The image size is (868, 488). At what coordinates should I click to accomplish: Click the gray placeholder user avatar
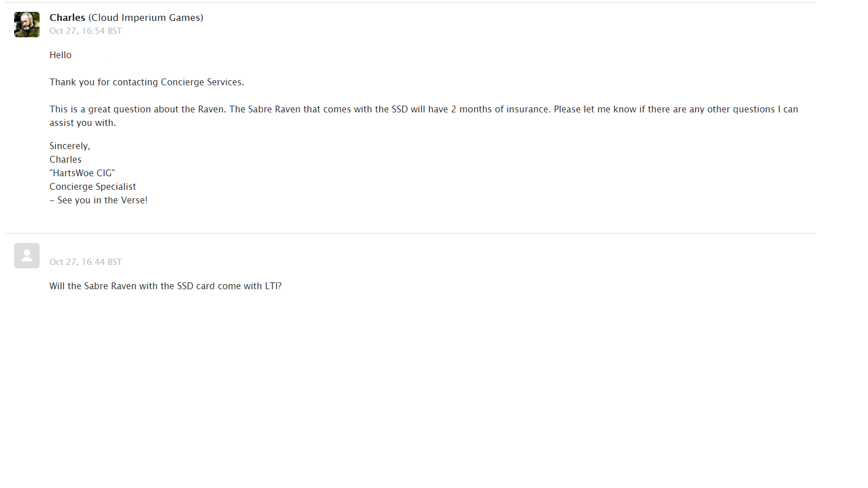[x=27, y=256]
